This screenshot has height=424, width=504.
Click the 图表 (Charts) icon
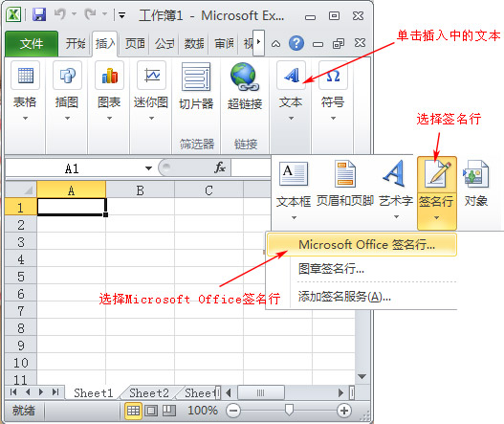tap(109, 76)
